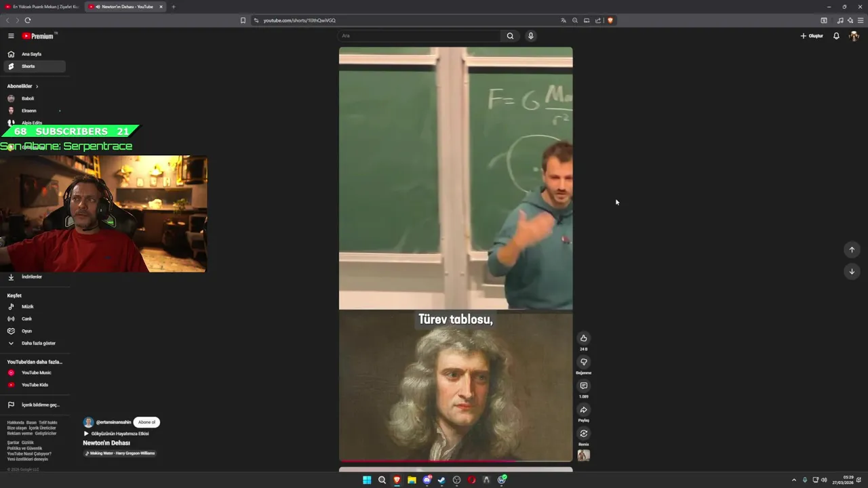The height and width of the screenshot is (488, 868).
Task: Open the Windows Start menu
Action: [367, 480]
